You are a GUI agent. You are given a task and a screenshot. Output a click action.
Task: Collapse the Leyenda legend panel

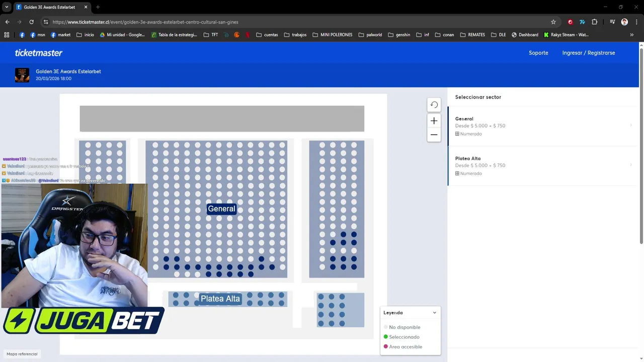coord(435,313)
